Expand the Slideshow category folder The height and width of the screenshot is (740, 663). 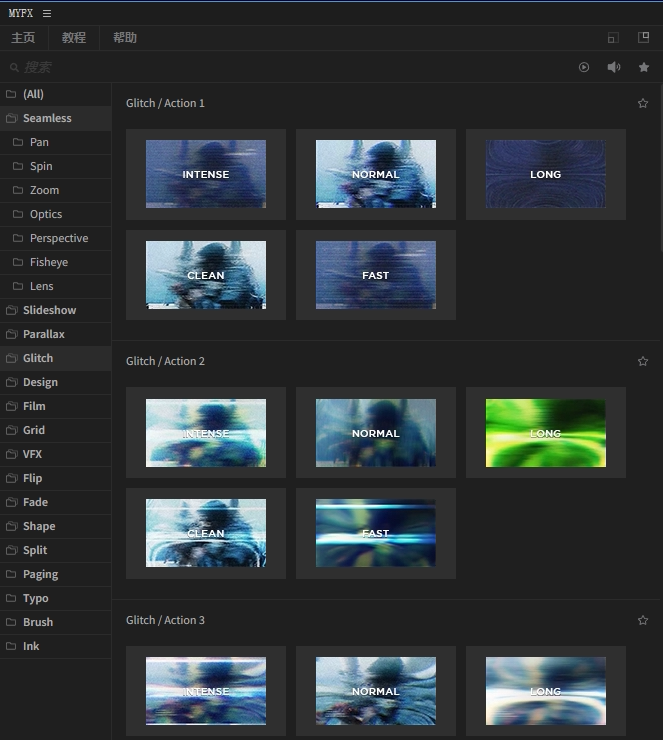click(x=56, y=310)
